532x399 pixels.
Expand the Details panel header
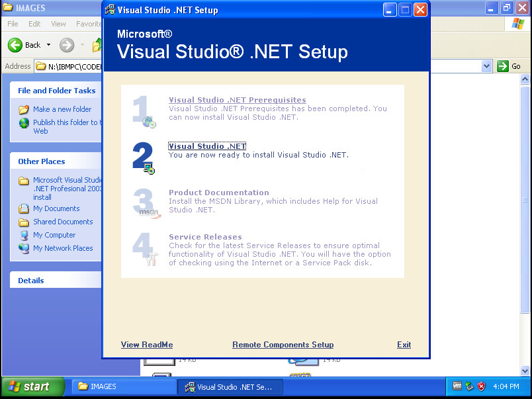(x=56, y=281)
